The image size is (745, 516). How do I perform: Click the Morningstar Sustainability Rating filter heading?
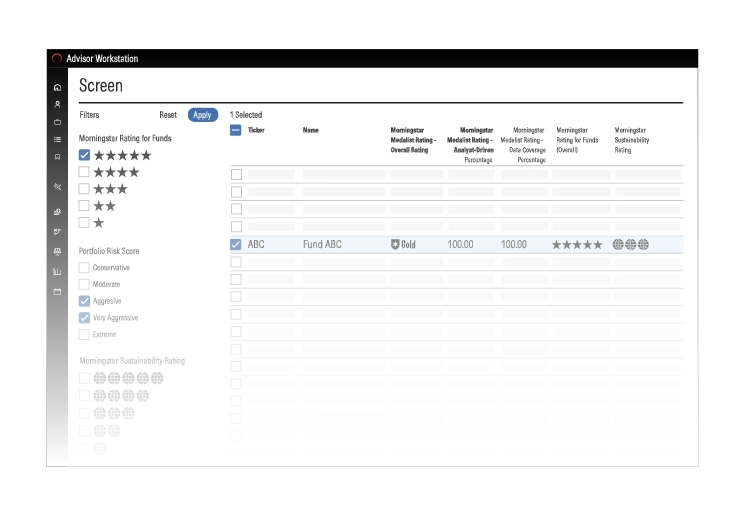(132, 361)
